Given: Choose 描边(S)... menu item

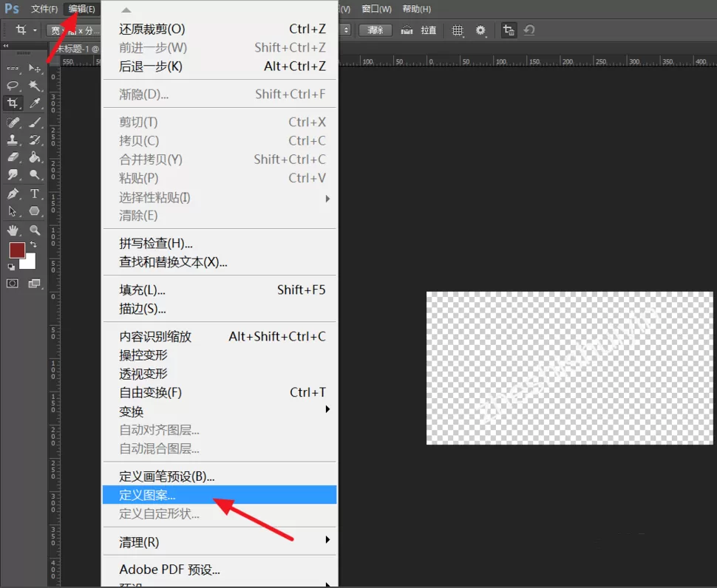Looking at the screenshot, I should point(220,309).
